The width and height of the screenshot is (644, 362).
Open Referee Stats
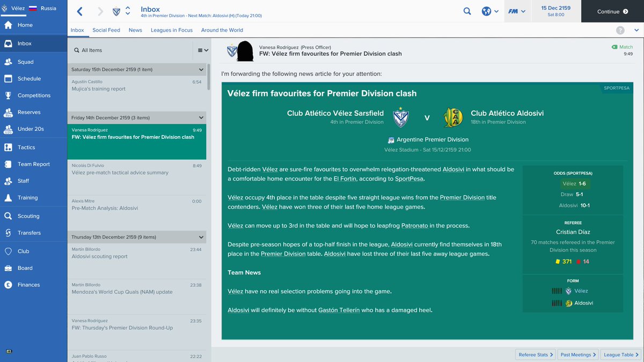click(x=536, y=354)
